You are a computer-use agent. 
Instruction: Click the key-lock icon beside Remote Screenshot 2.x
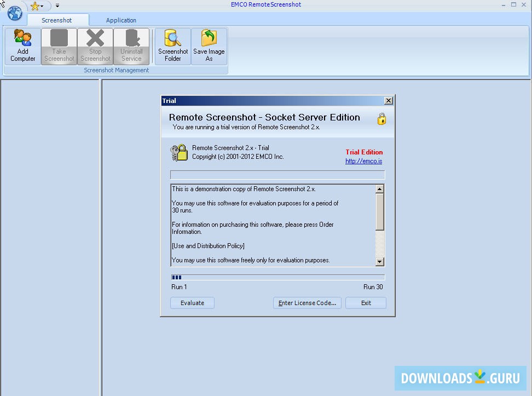coord(178,152)
